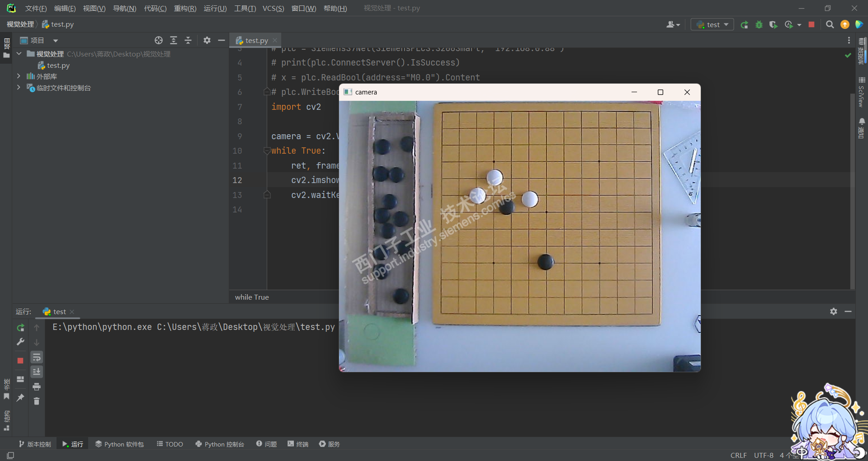Rerun test in the Run panel
Image resolution: width=868 pixels, height=461 pixels.
[x=20, y=328]
